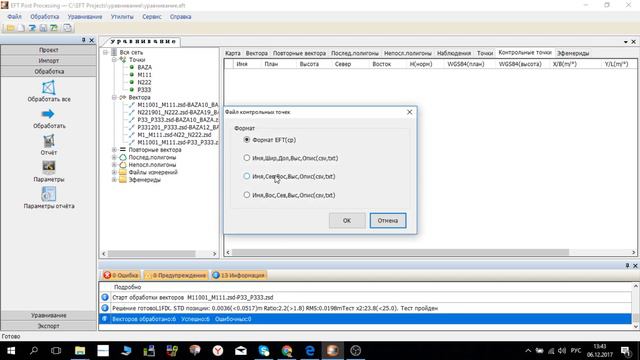The image size is (640, 360).
Task: Open the taskbar search magnifier
Action: (x=34, y=351)
